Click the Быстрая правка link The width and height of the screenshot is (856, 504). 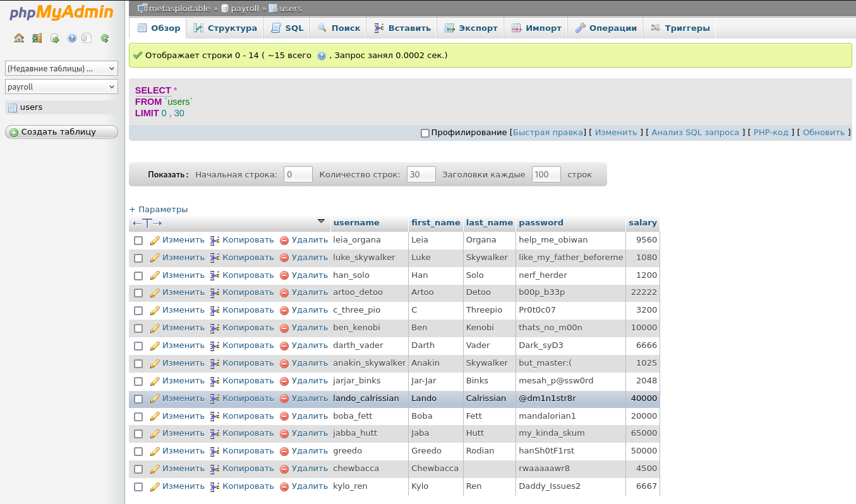tap(548, 133)
